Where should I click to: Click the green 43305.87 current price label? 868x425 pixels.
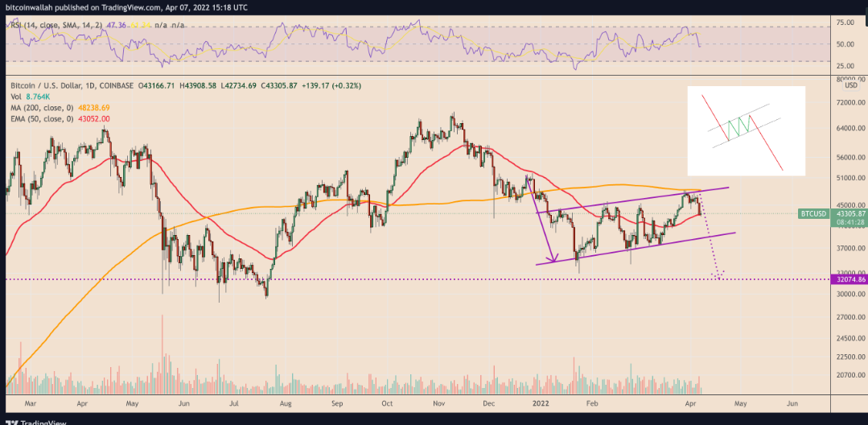[x=849, y=213]
